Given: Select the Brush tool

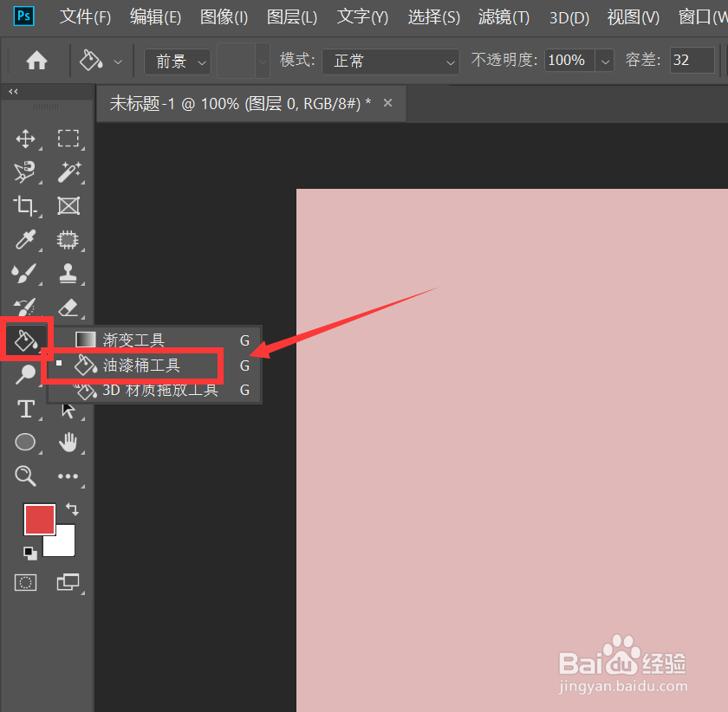Looking at the screenshot, I should 25,274.
